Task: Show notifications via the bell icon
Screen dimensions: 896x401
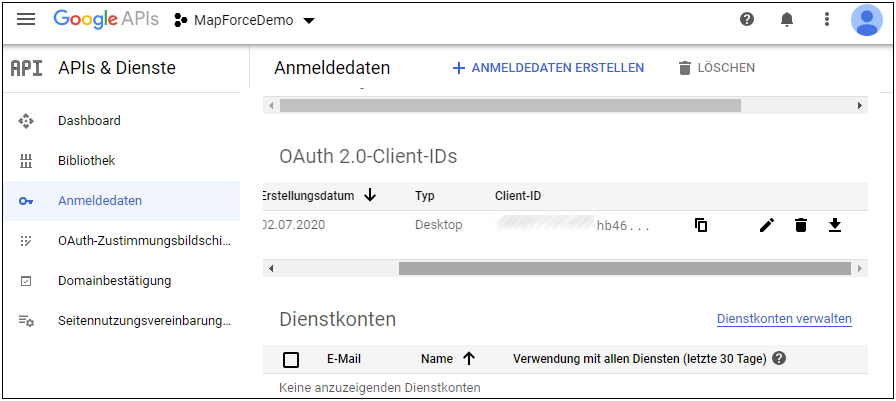Action: point(787,19)
